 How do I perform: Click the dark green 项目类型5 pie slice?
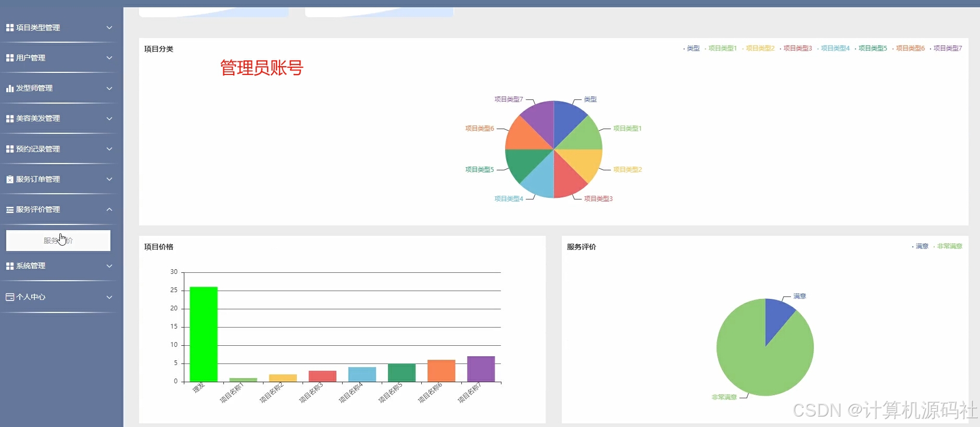click(524, 162)
